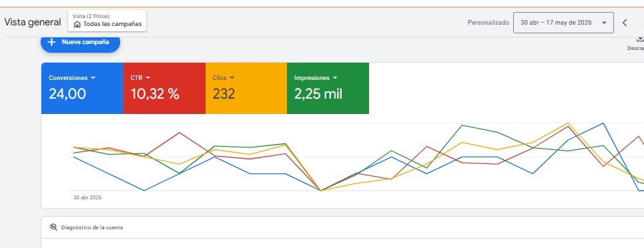
Task: Open the CTR metric dropdown
Action: click(140, 77)
